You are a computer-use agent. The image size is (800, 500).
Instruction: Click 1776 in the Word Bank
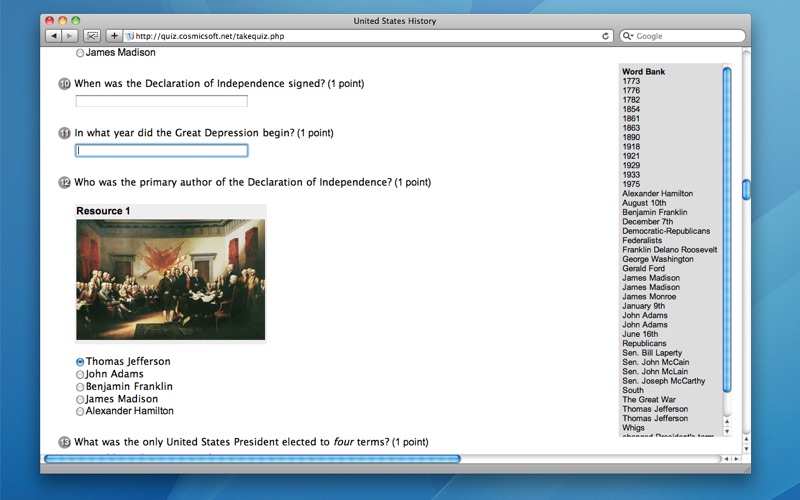[x=631, y=90]
